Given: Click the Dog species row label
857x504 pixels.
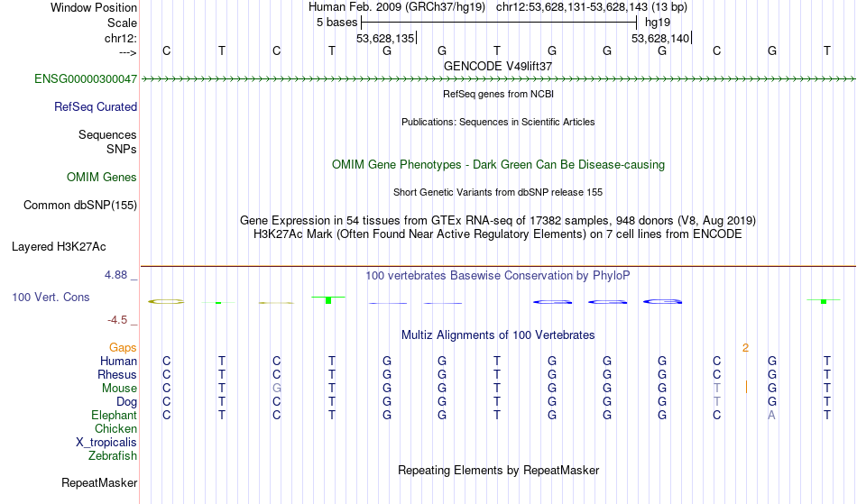Looking at the screenshot, I should click(x=126, y=402).
